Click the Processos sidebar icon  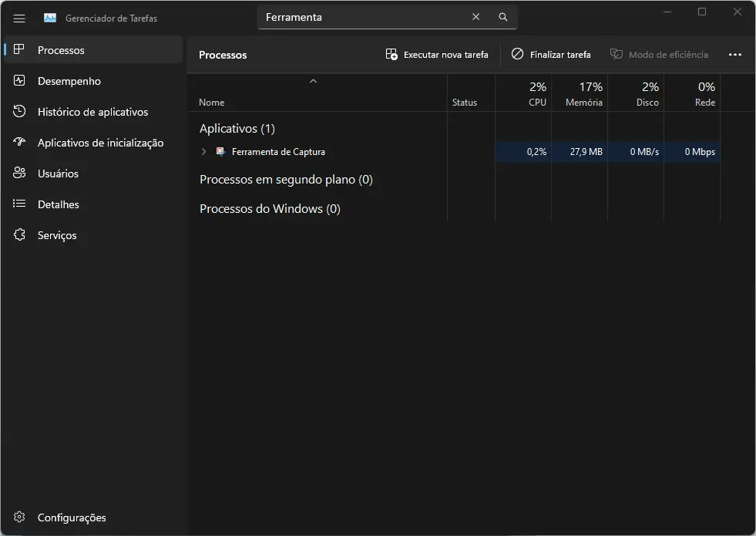point(19,50)
